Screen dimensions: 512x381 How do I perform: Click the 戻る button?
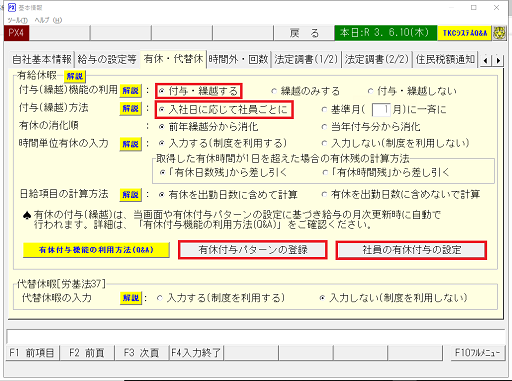(304, 33)
